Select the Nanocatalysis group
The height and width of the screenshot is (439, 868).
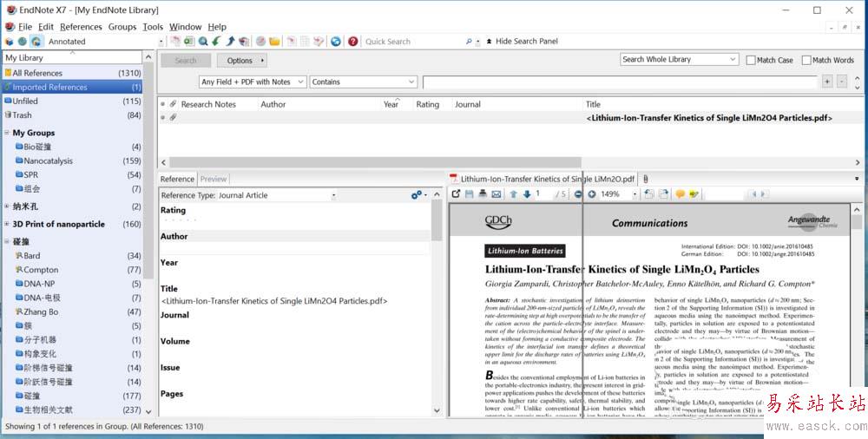(73, 161)
